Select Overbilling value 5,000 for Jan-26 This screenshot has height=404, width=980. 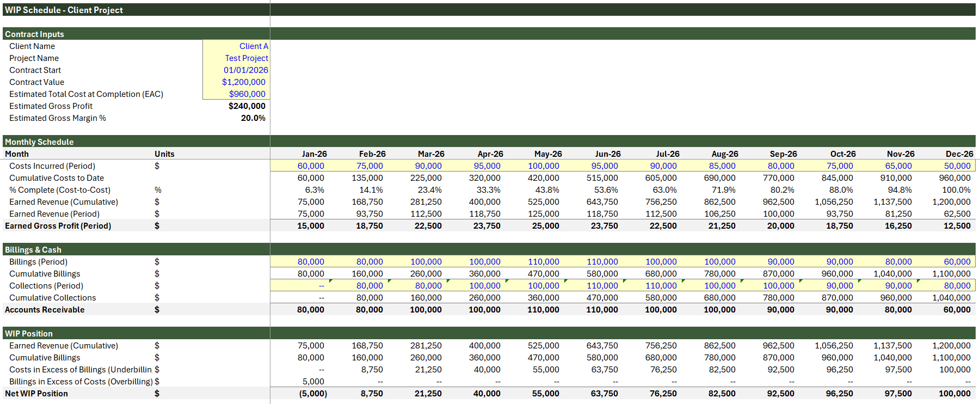[x=313, y=382]
